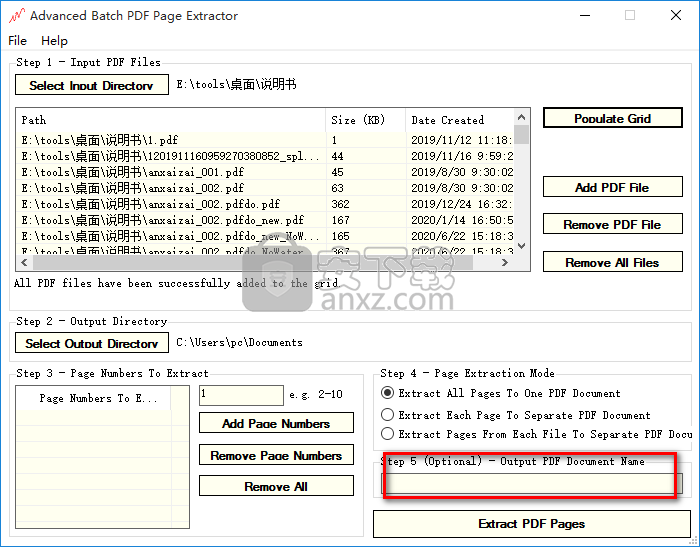Click the horizontal scrollbar thumb of file grid
This screenshot has height=547, width=700.
click(253, 263)
